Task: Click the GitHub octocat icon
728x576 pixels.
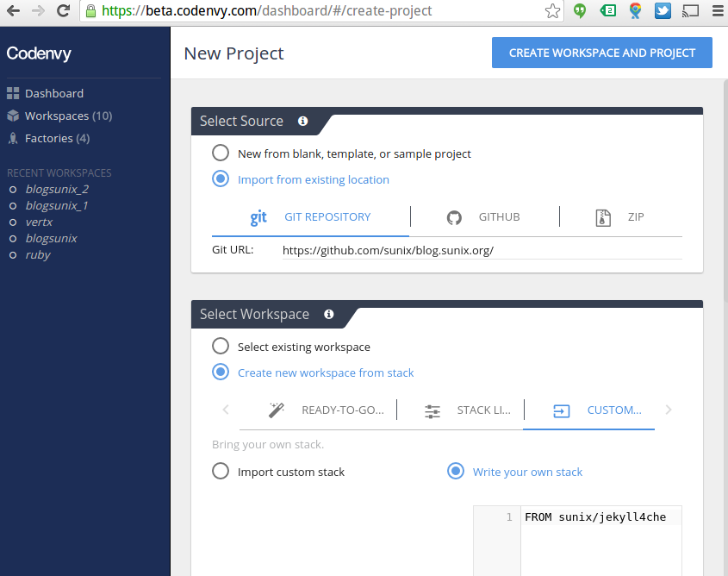Action: point(454,217)
